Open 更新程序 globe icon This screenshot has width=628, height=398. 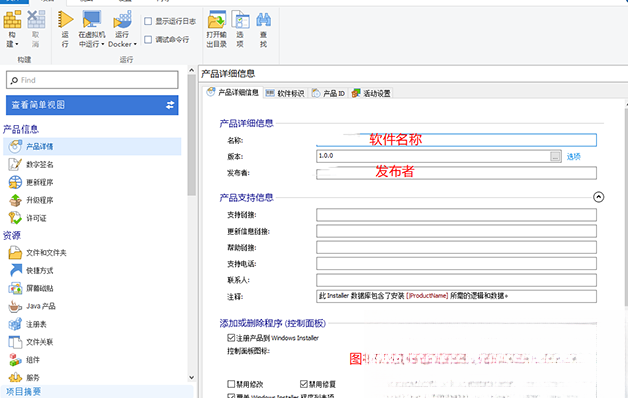point(15,182)
